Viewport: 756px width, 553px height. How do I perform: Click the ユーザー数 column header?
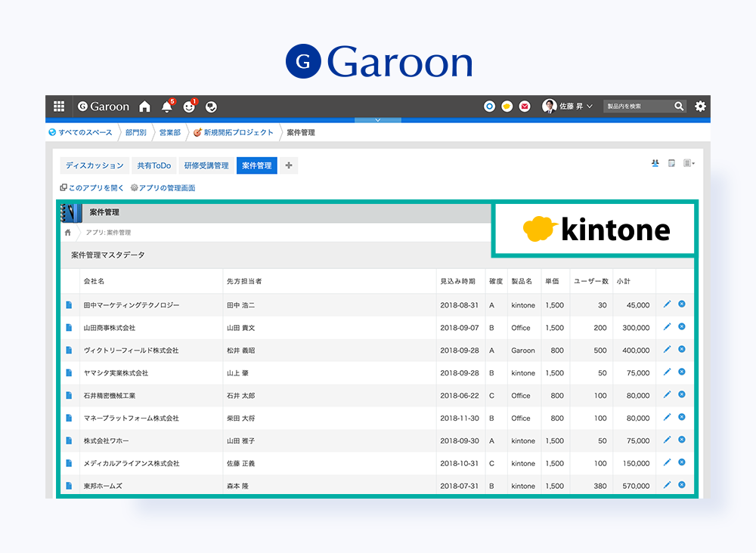pos(591,281)
